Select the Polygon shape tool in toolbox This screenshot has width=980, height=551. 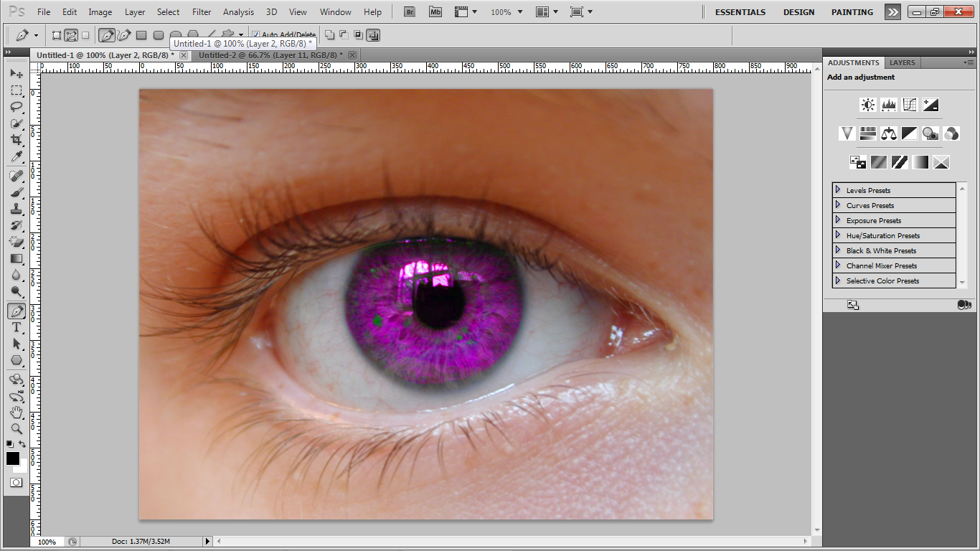(x=16, y=360)
